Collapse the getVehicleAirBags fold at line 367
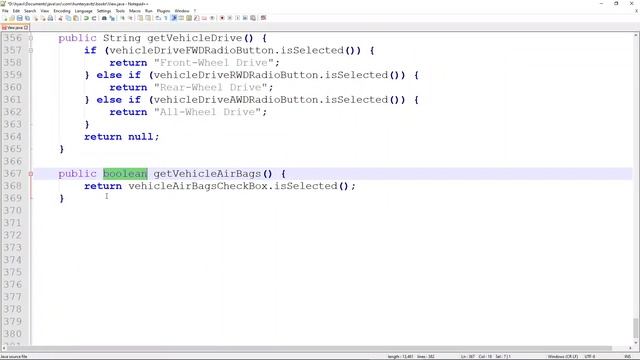 [31, 174]
